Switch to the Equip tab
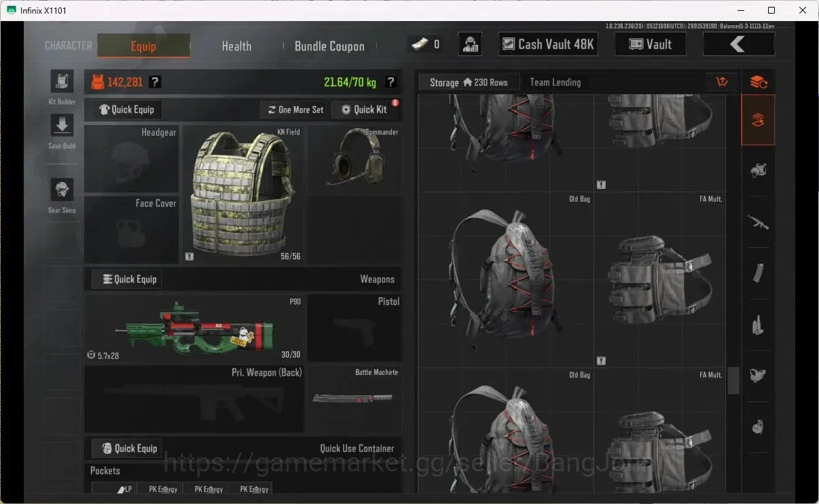Screen dimensions: 819x504 [143, 46]
